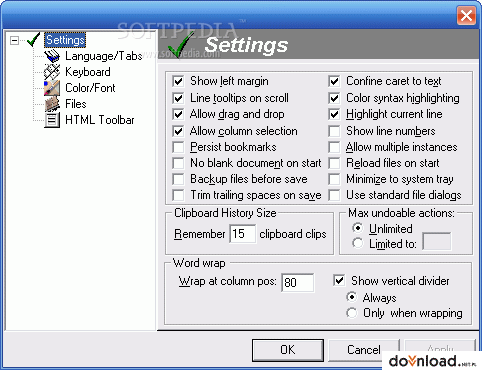Uncheck Allow column selection
Screen dimensions: 482x370
click(178, 131)
